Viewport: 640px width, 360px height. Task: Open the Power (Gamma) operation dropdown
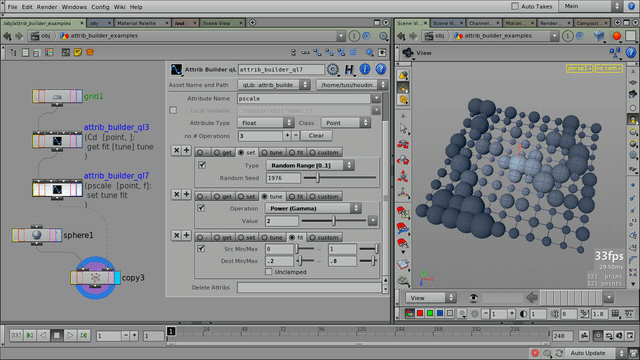tap(313, 208)
